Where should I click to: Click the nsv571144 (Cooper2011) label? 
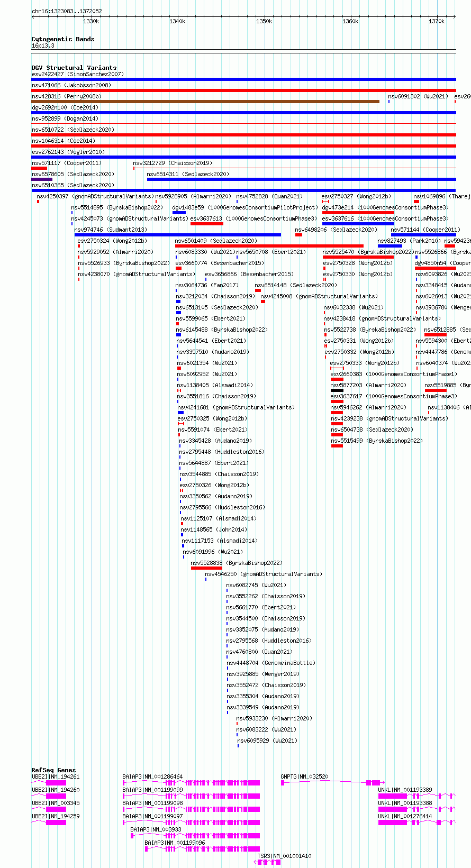click(426, 230)
